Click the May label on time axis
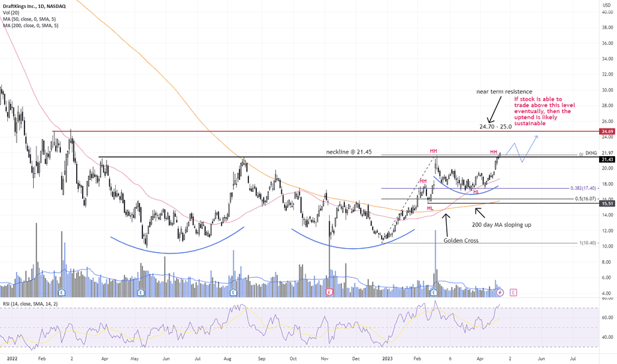 click(134, 359)
